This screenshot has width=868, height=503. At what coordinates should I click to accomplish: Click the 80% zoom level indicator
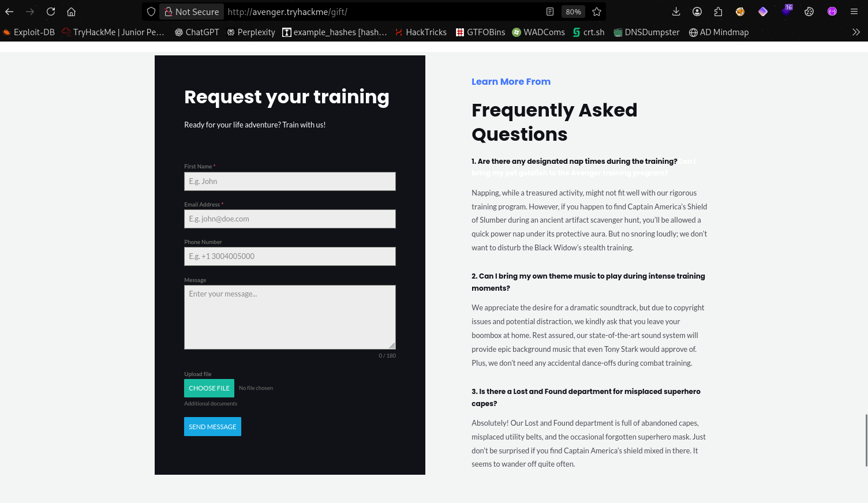(x=573, y=12)
